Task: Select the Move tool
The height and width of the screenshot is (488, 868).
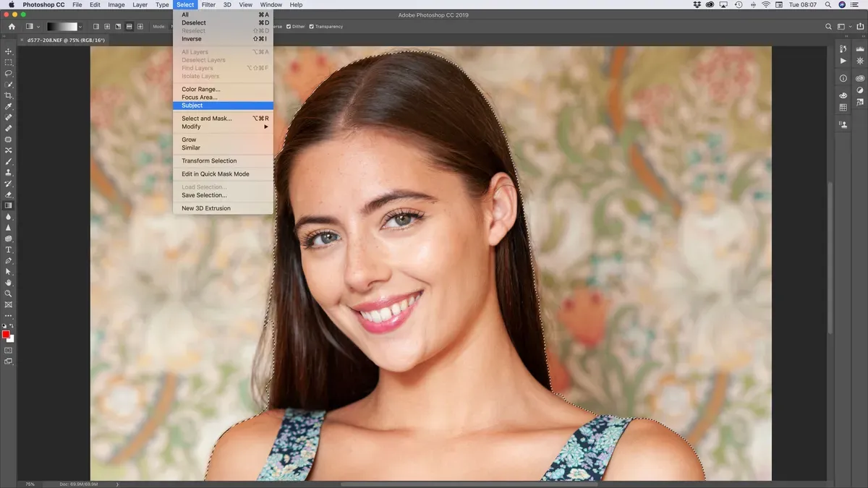Action: [9, 51]
